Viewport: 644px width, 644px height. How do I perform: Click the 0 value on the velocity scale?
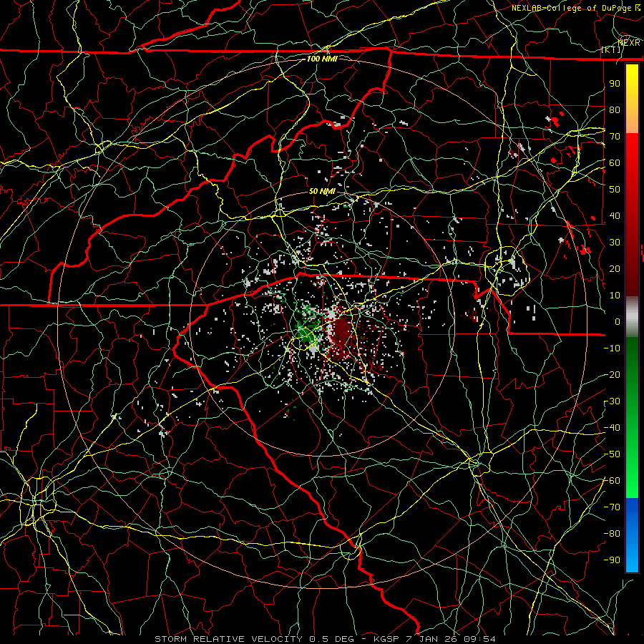618,321
